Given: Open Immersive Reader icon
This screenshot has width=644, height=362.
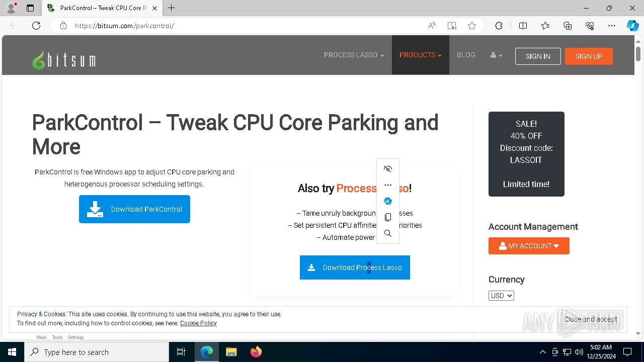Looking at the screenshot, I should [x=452, y=26].
